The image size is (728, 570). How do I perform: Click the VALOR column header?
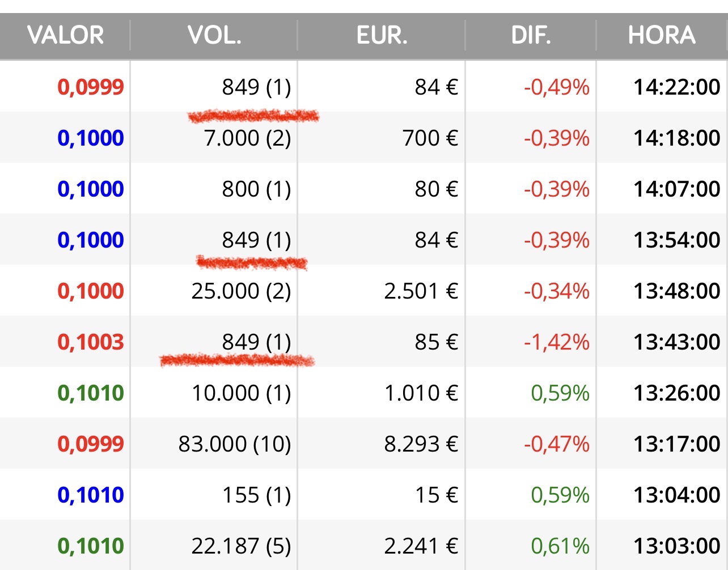66,36
